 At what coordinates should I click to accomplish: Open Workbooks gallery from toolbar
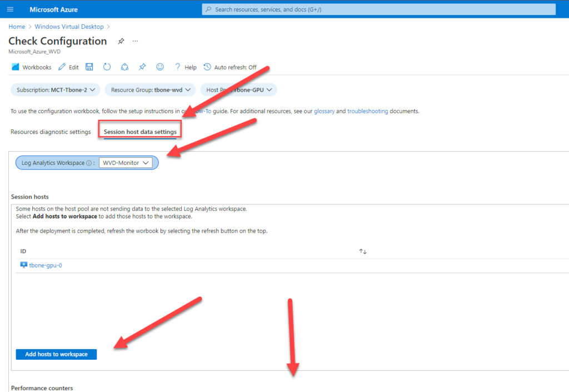tap(32, 67)
